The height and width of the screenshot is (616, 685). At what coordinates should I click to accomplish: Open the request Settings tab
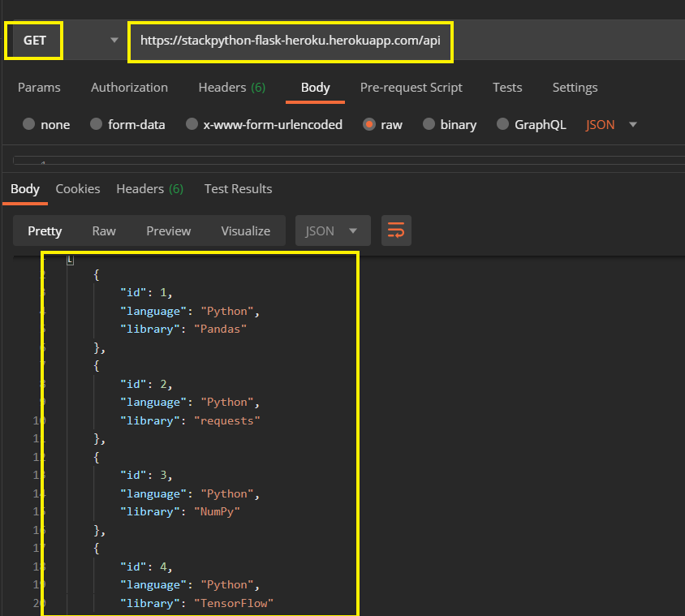tap(575, 88)
